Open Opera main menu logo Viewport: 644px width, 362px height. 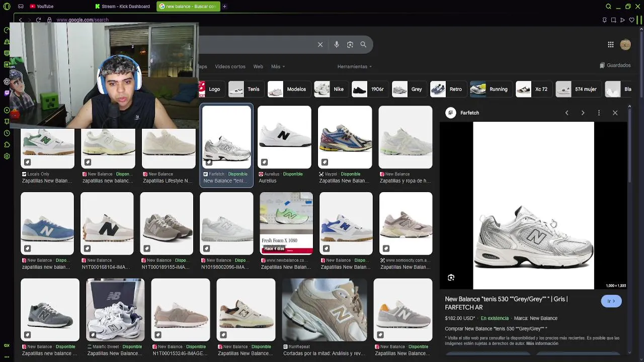(x=7, y=7)
